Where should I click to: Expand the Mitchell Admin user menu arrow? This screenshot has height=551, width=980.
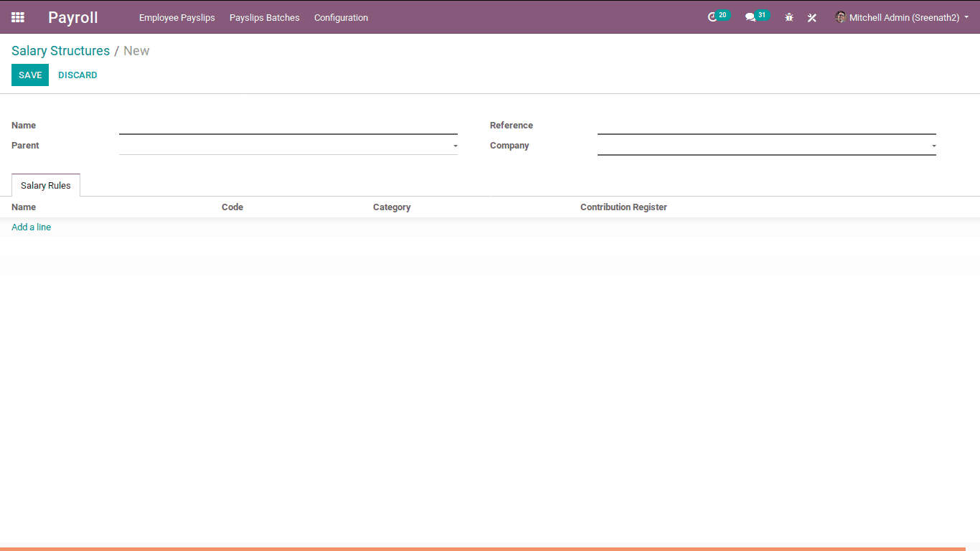(x=966, y=17)
